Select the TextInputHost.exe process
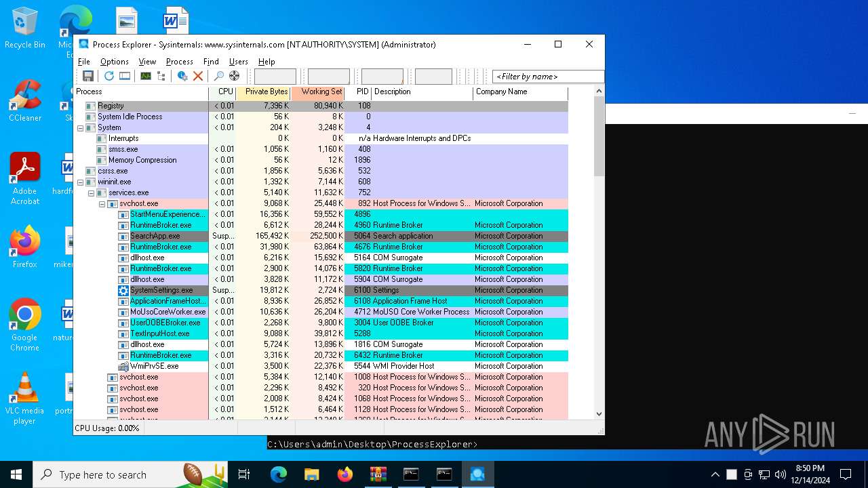This screenshot has width=868, height=488. pos(321,333)
